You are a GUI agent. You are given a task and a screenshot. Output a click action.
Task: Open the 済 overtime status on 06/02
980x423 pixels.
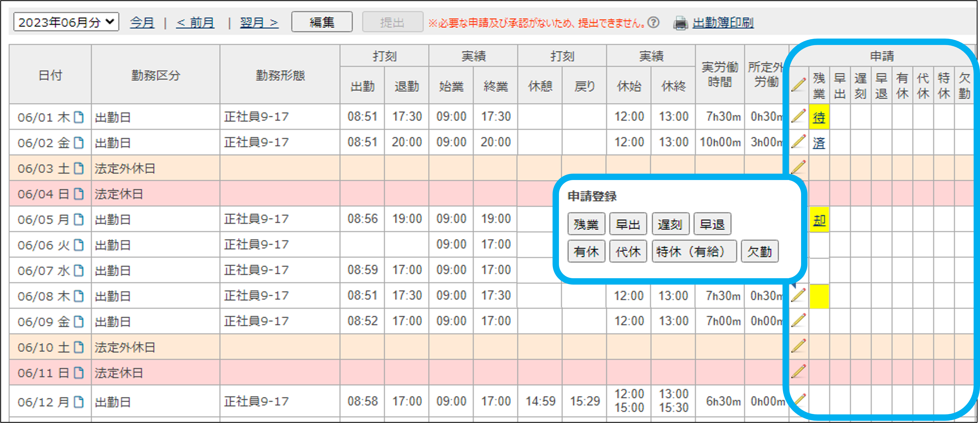coord(819,143)
